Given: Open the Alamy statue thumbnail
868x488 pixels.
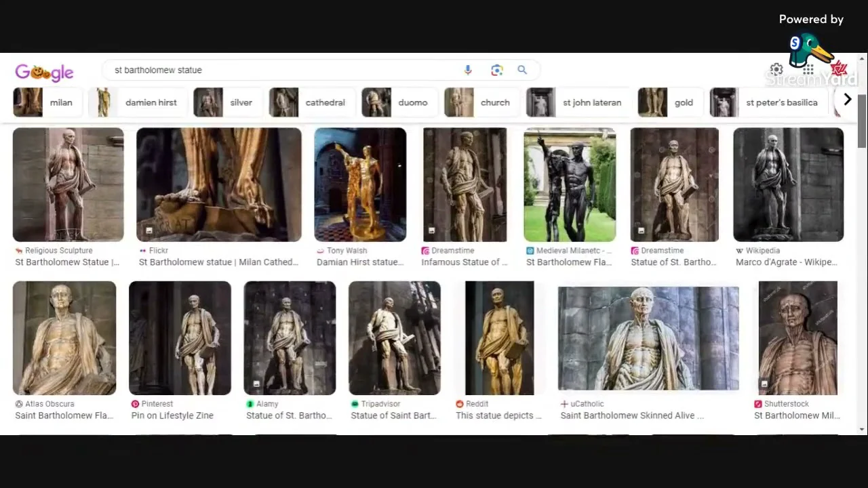Looking at the screenshot, I should pyautogui.click(x=290, y=338).
